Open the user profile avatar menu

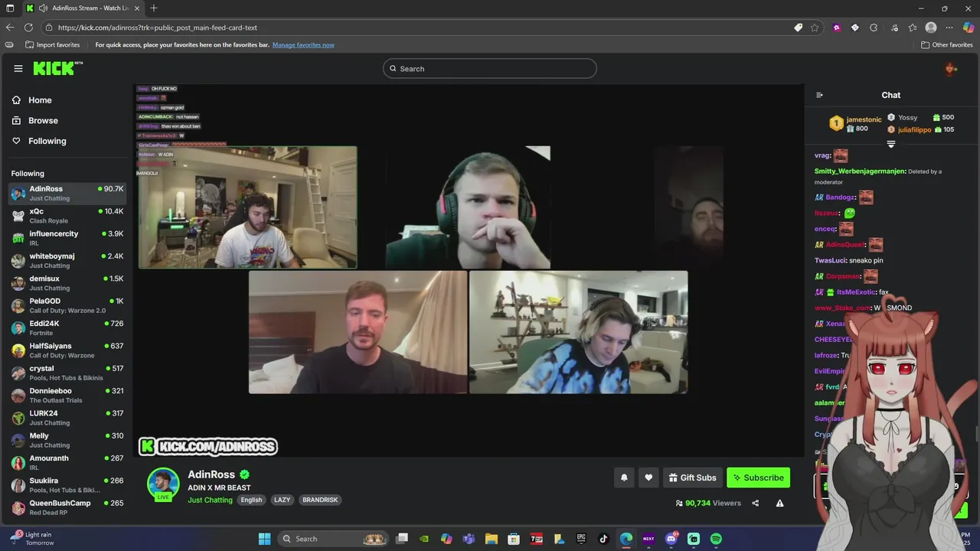[x=951, y=69]
